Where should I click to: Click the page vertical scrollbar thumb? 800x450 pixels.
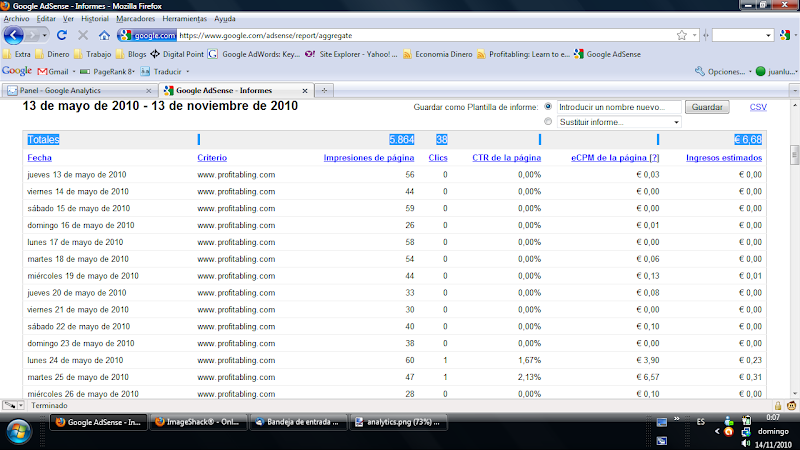[794, 155]
